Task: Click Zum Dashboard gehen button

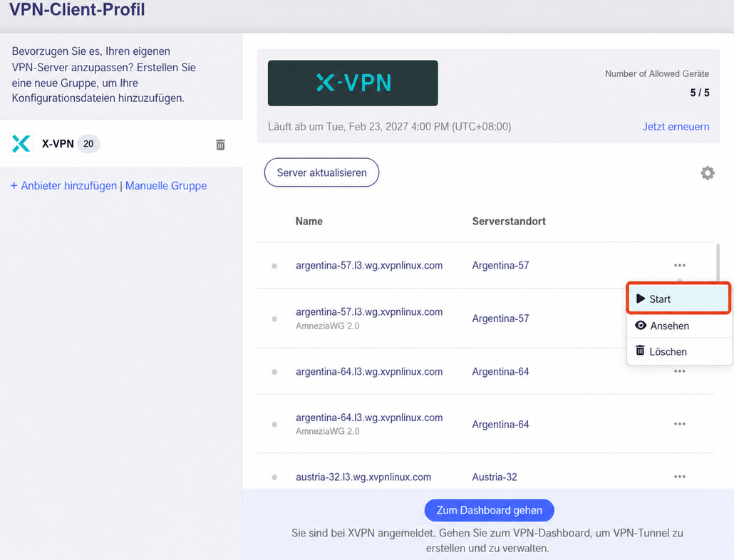Action: pyautogui.click(x=489, y=510)
